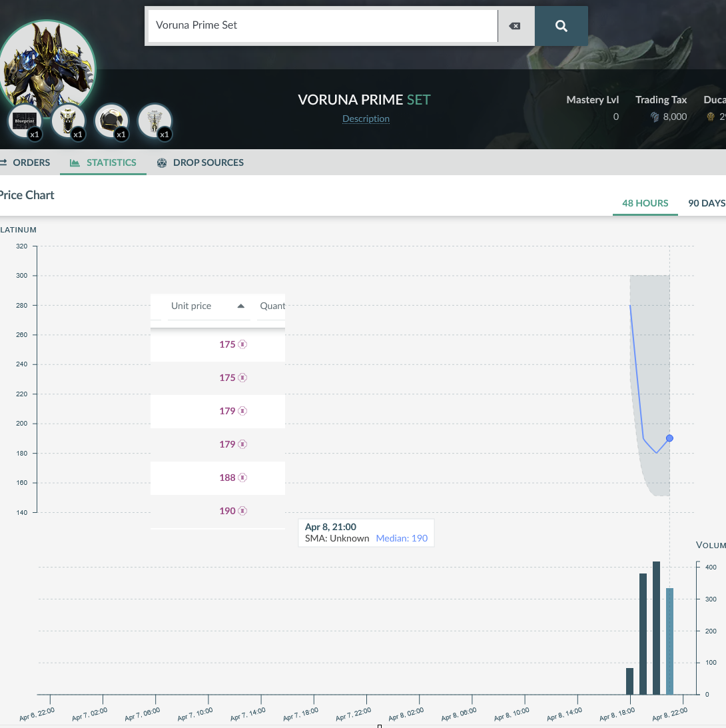
Task: Click the Median: 190 tooltip text
Action: (x=402, y=538)
